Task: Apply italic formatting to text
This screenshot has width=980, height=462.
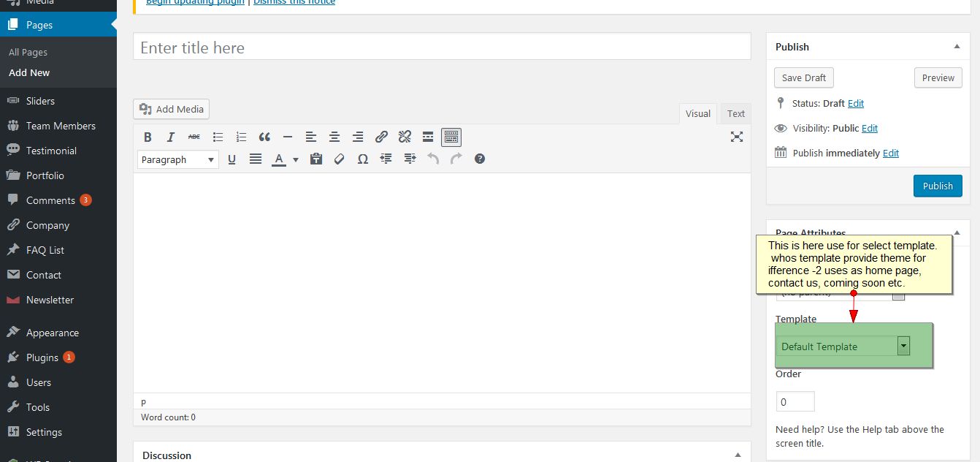Action: [171, 137]
